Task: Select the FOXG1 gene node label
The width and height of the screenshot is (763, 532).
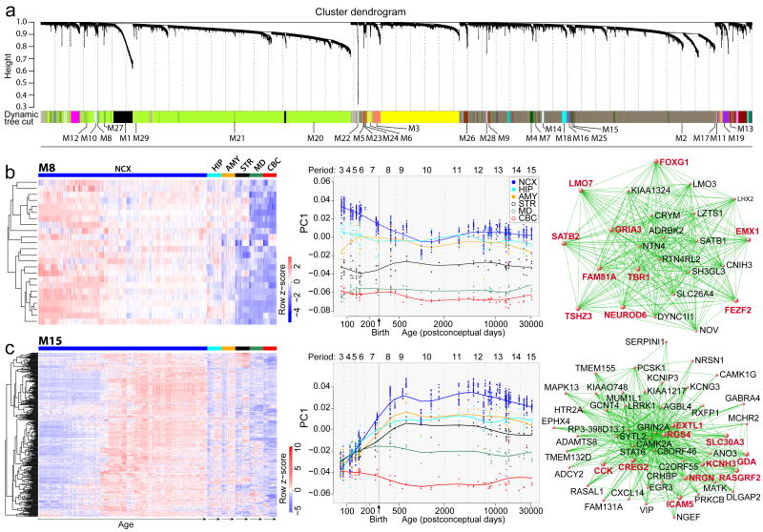Action: [x=674, y=162]
